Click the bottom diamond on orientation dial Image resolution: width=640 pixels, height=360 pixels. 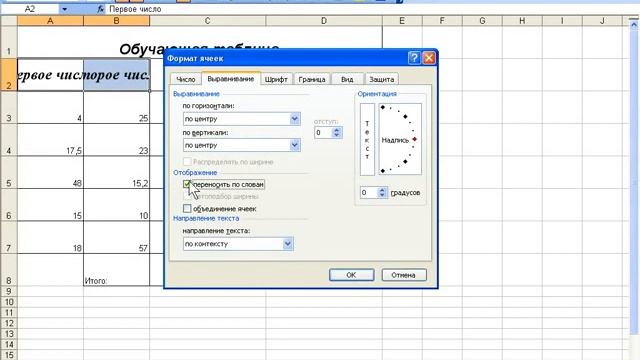[x=383, y=171]
